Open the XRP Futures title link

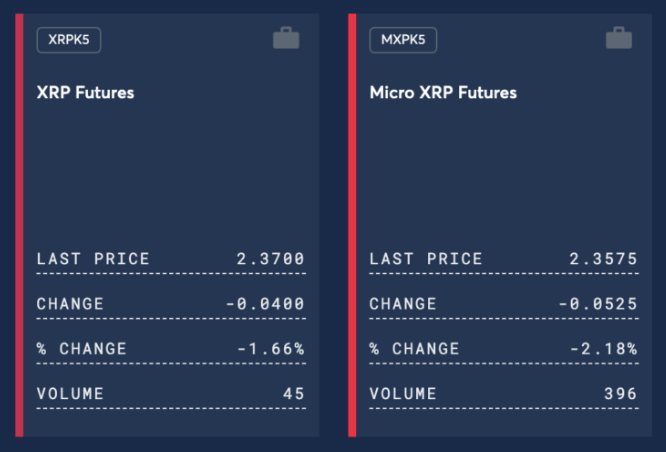point(85,93)
